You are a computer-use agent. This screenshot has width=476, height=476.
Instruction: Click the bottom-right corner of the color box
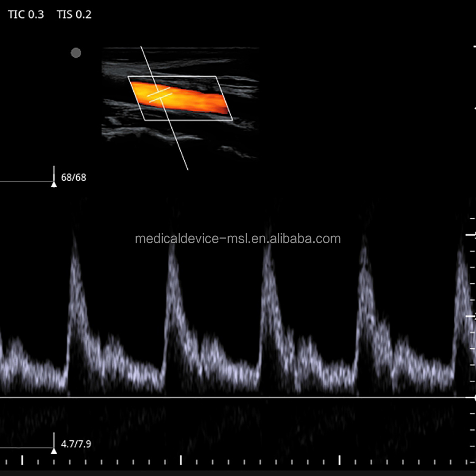tap(232, 120)
